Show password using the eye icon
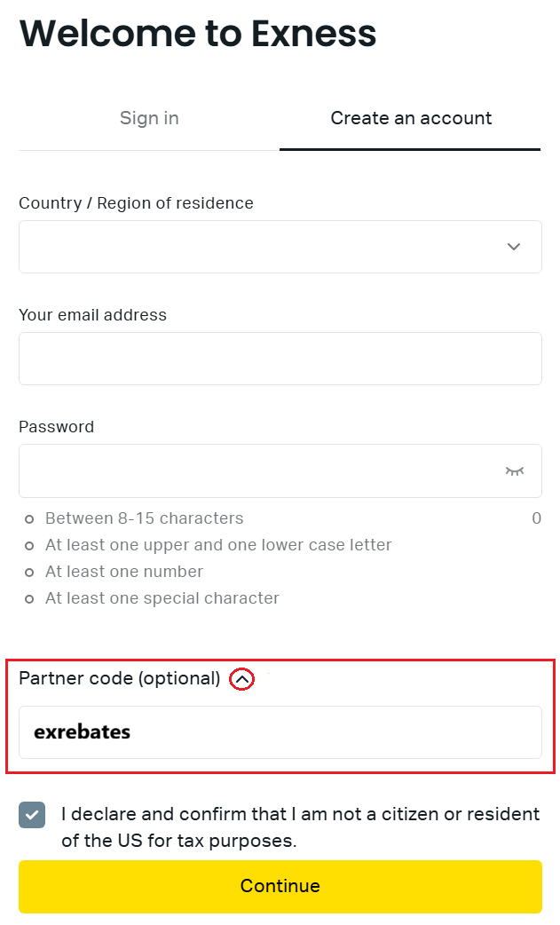This screenshot has height=925, width=560. point(515,470)
